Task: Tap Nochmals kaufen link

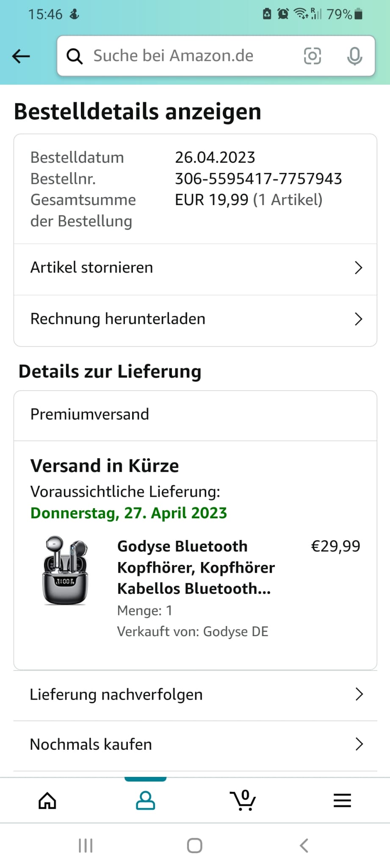Action: [x=91, y=745]
